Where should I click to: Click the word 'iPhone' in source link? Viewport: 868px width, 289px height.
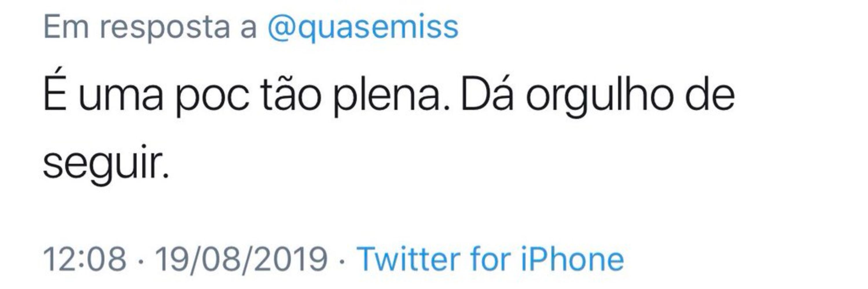(x=572, y=259)
